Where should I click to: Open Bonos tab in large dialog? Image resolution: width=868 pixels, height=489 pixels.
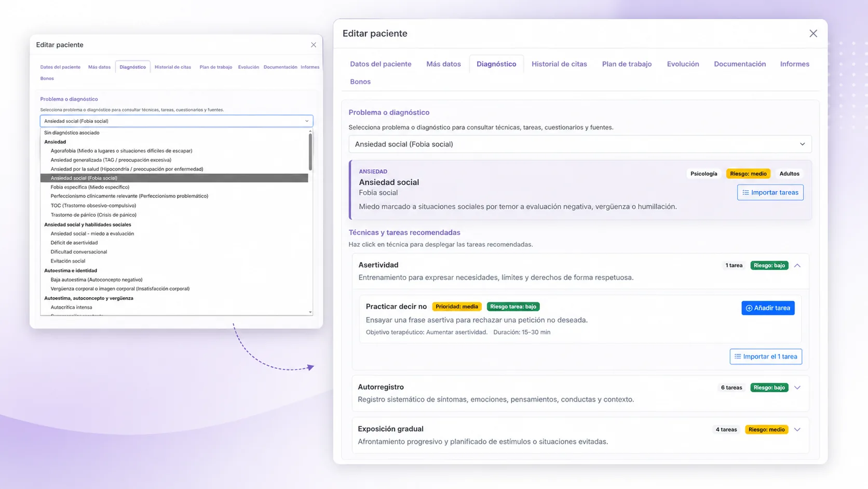coord(360,82)
